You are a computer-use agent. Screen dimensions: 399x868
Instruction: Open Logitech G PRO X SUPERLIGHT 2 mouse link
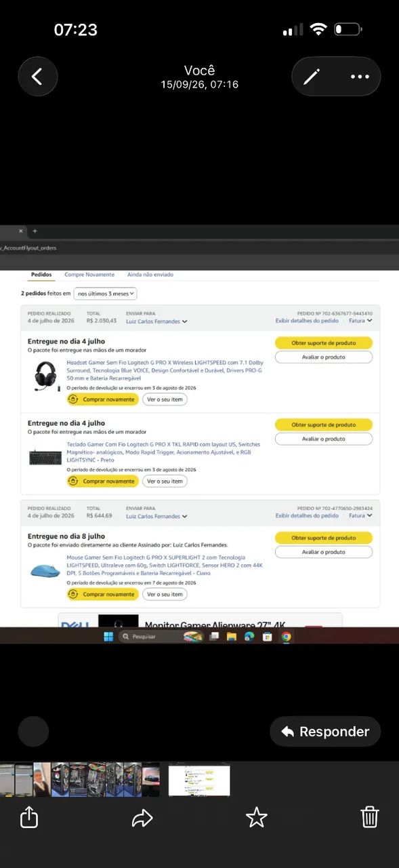pyautogui.click(x=165, y=565)
